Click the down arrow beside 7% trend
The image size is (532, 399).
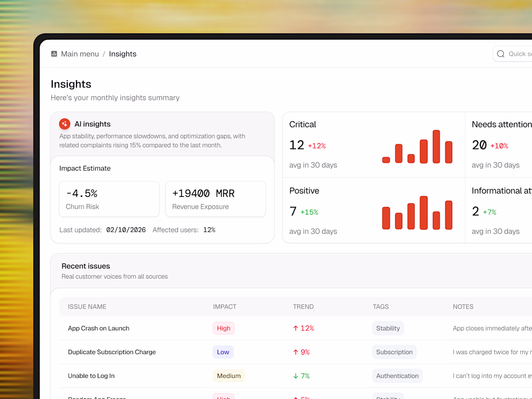coord(296,376)
